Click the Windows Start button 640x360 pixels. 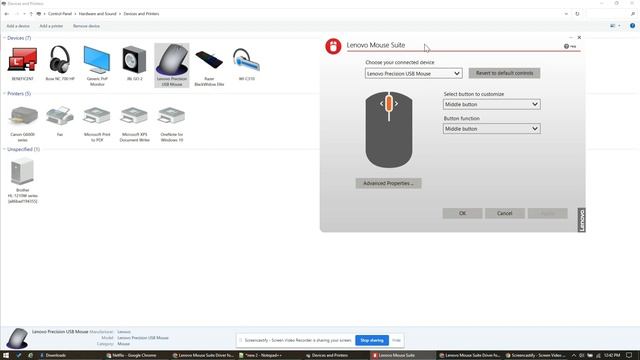(6, 355)
